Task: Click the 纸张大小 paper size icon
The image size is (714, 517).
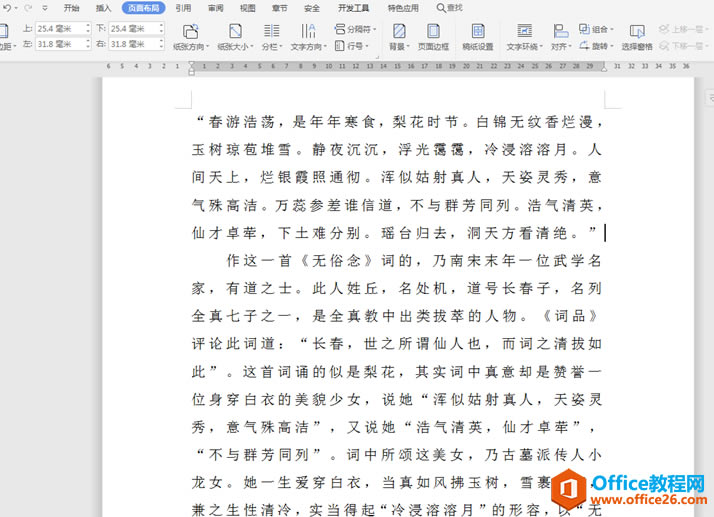Action: pos(235,31)
